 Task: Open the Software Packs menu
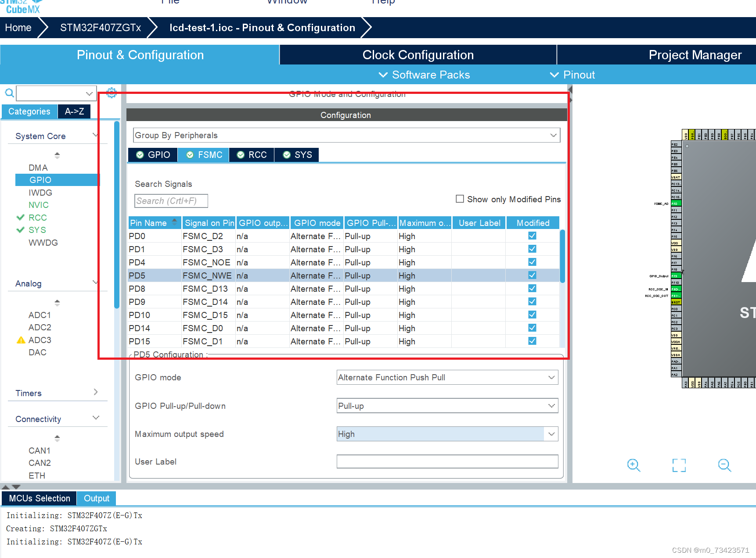click(424, 75)
